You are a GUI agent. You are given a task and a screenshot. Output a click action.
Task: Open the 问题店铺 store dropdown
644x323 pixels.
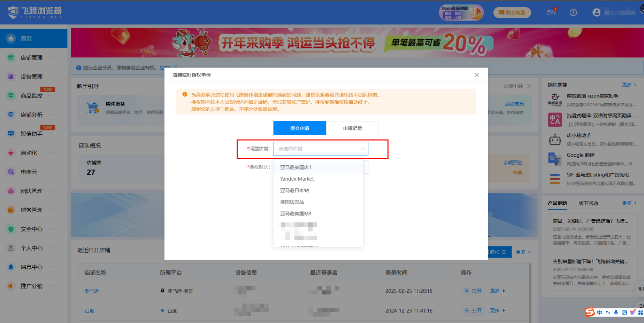pyautogui.click(x=321, y=149)
